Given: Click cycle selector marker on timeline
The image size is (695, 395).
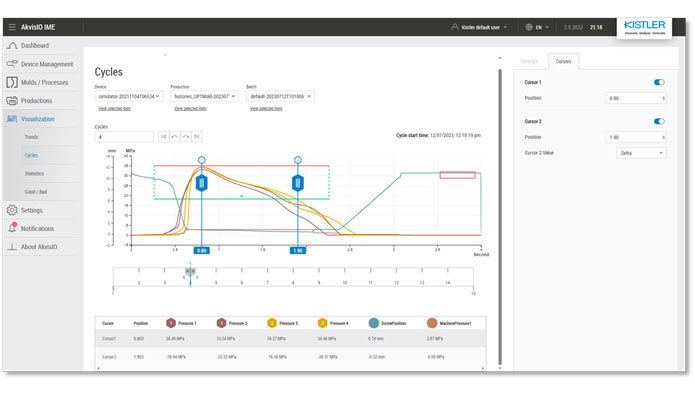Looking at the screenshot, I should (191, 271).
